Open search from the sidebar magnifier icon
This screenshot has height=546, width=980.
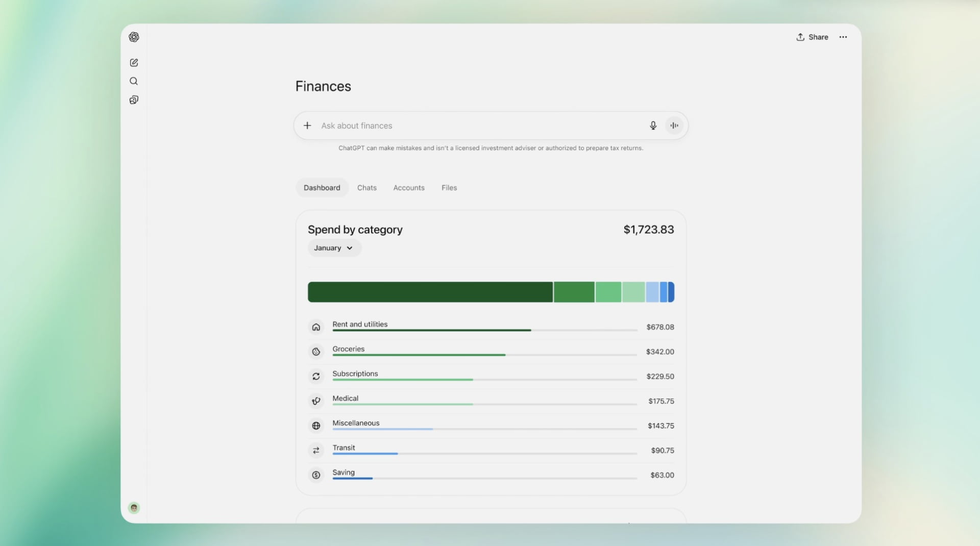pyautogui.click(x=134, y=81)
